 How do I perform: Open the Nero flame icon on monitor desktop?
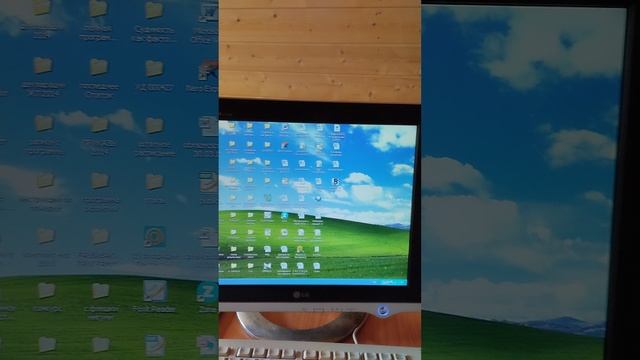(284, 145)
